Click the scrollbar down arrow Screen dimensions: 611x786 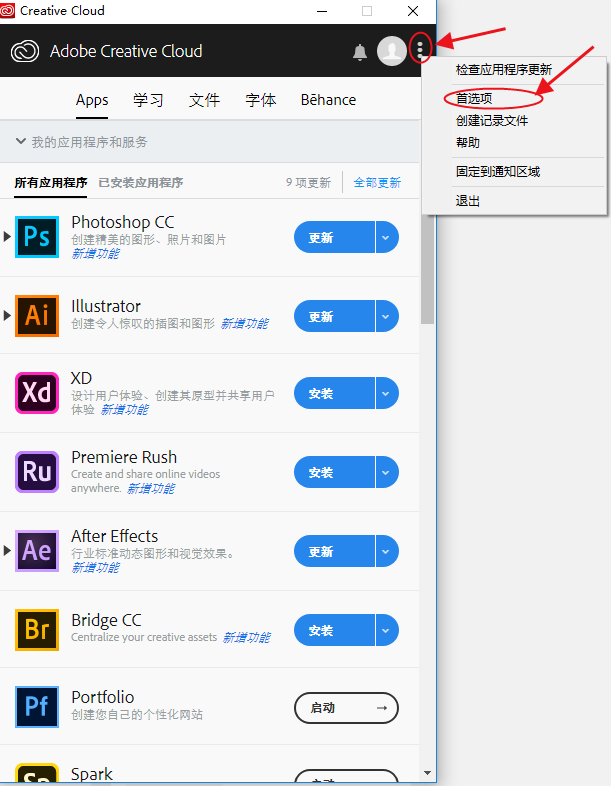pyautogui.click(x=427, y=773)
